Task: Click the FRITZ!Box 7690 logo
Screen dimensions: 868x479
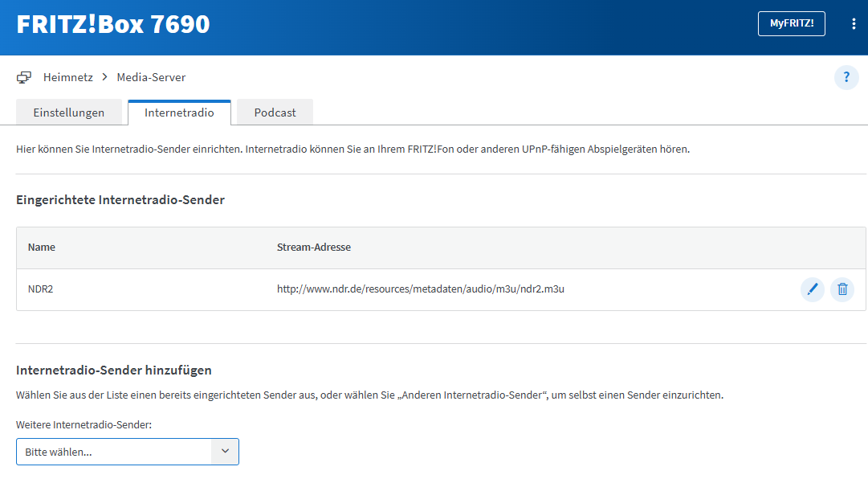Action: tap(113, 24)
